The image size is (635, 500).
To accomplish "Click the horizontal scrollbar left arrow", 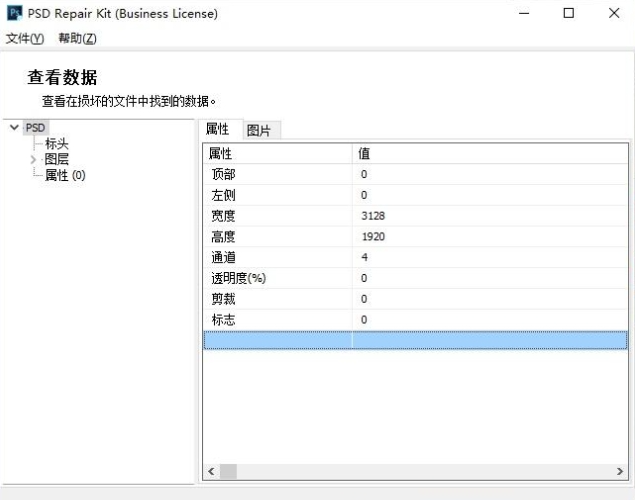I will [211, 471].
